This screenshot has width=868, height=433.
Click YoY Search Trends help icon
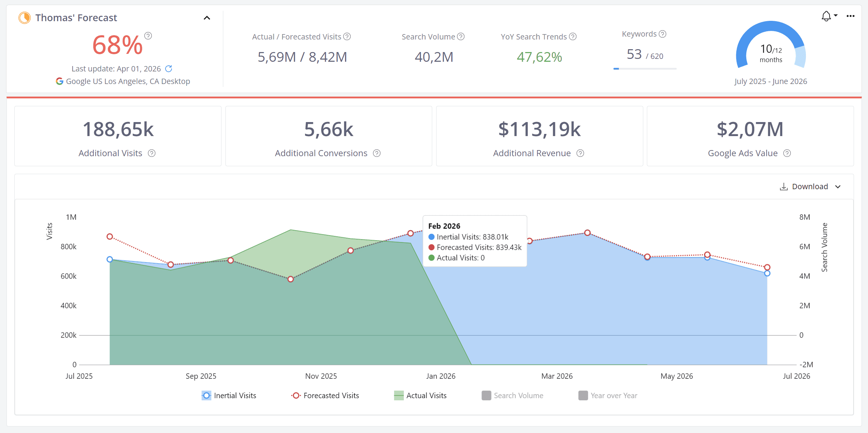coord(573,37)
